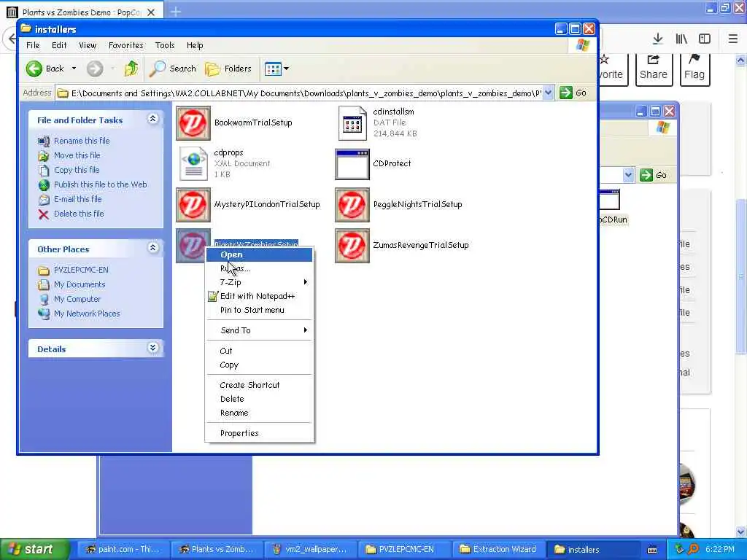Toggle the Folders pane button
The height and width of the screenshot is (560, 747).
point(228,69)
